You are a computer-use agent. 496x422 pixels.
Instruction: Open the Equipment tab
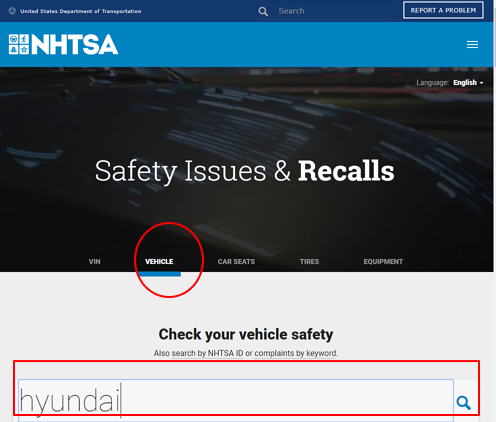[383, 262]
